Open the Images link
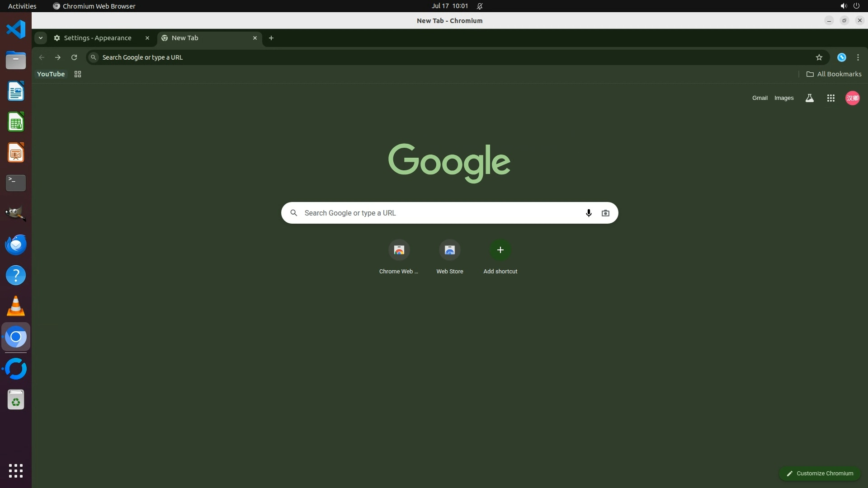 point(783,98)
